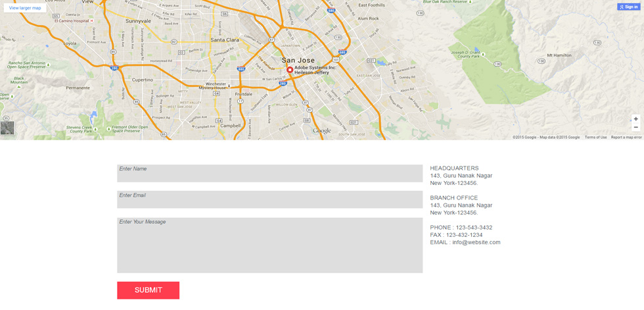644x310 pixels.
Task: Click the FAX : 123-432-1234 text
Action: click(456, 235)
